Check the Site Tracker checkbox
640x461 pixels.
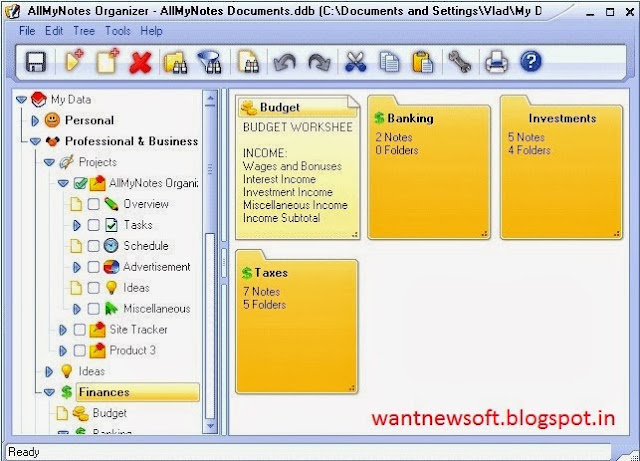coord(80,330)
